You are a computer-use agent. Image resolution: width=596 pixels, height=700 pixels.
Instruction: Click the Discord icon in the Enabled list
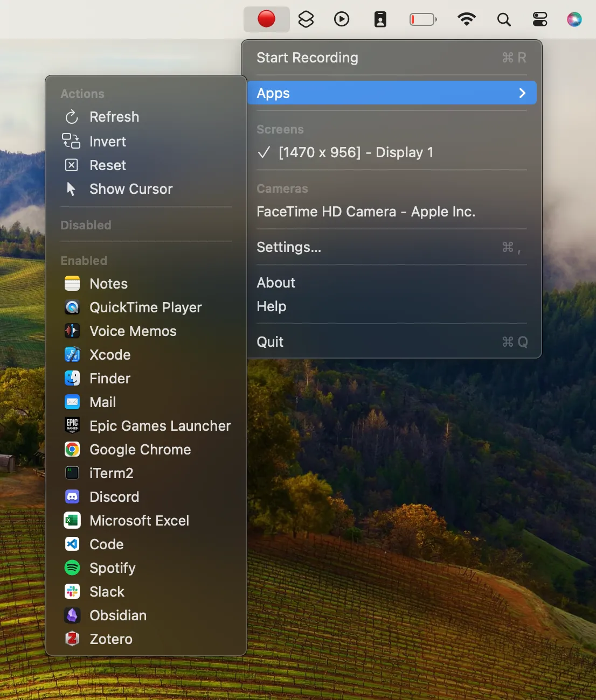point(72,496)
